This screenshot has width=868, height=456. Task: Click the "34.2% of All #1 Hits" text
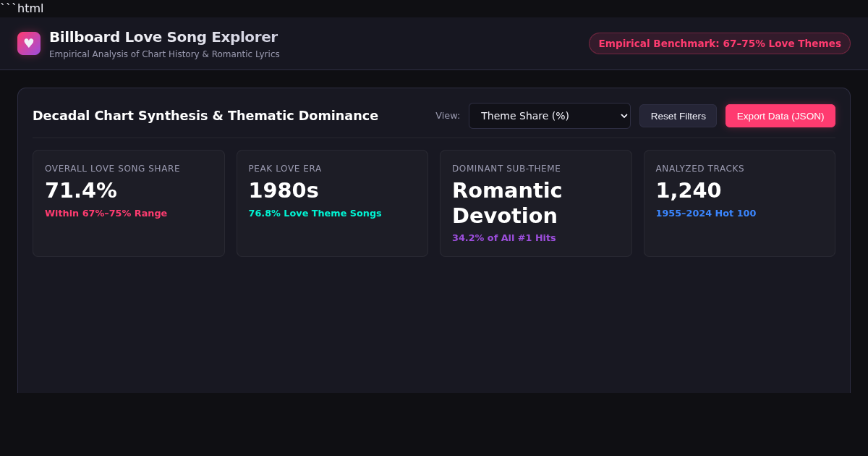(504, 238)
